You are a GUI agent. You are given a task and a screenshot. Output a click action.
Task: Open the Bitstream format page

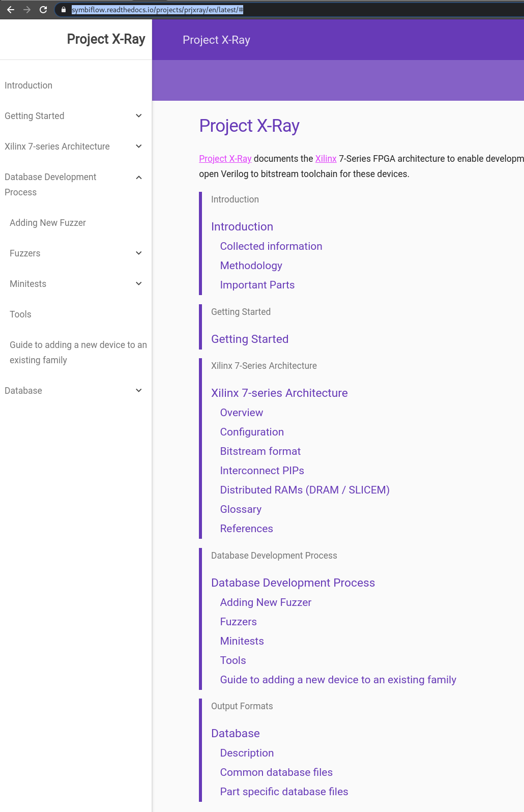point(260,451)
